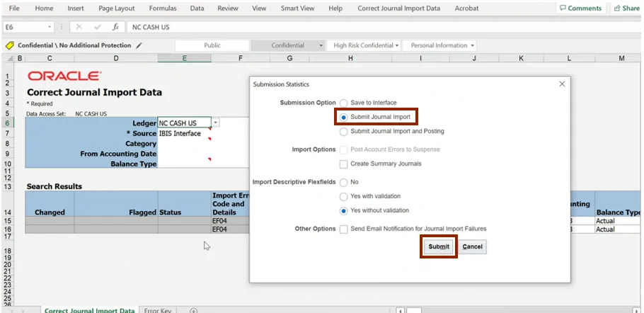
Task: Click the horizontal scrollbar thumb at bottom
Action: pos(415,310)
